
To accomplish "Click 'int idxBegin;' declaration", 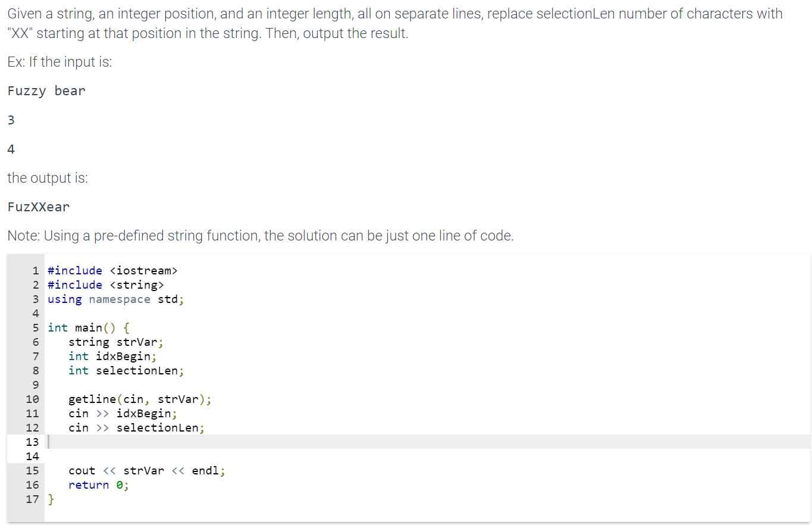I will [x=112, y=356].
